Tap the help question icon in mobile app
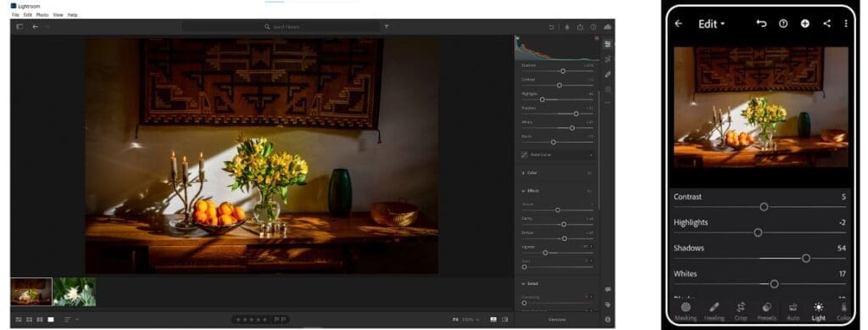 pyautogui.click(x=783, y=24)
